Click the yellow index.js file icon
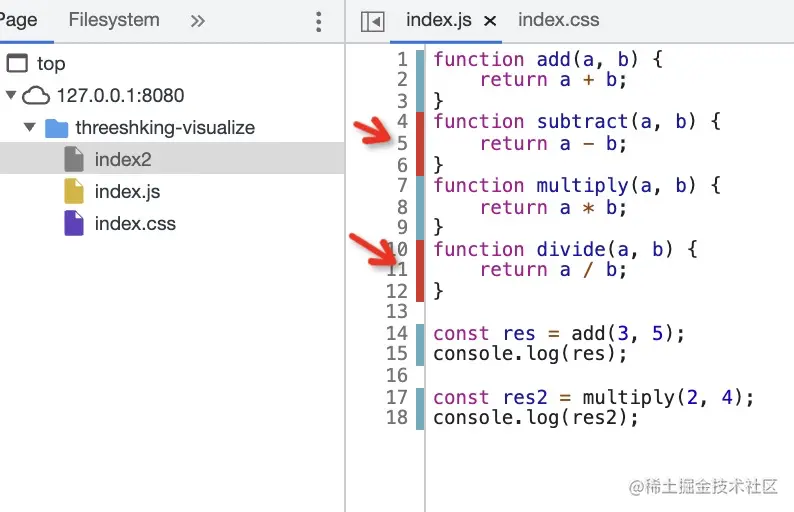The image size is (794, 512). [74, 191]
